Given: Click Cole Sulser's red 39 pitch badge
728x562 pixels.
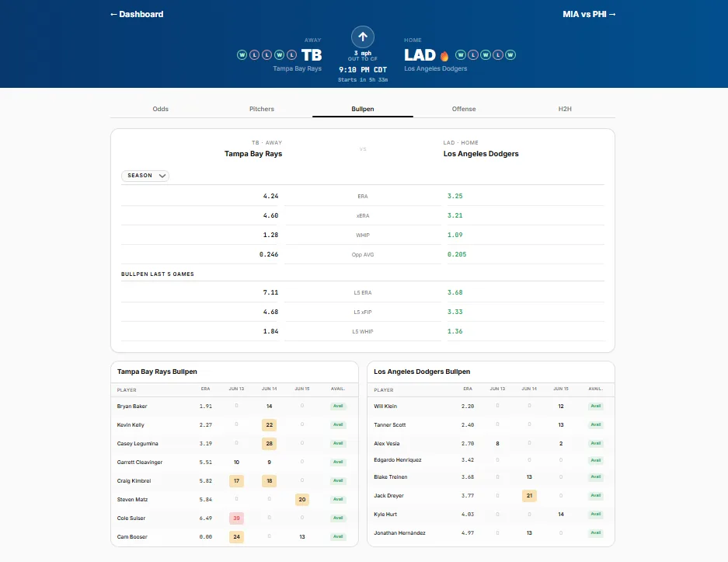Looking at the screenshot, I should click(x=236, y=518).
